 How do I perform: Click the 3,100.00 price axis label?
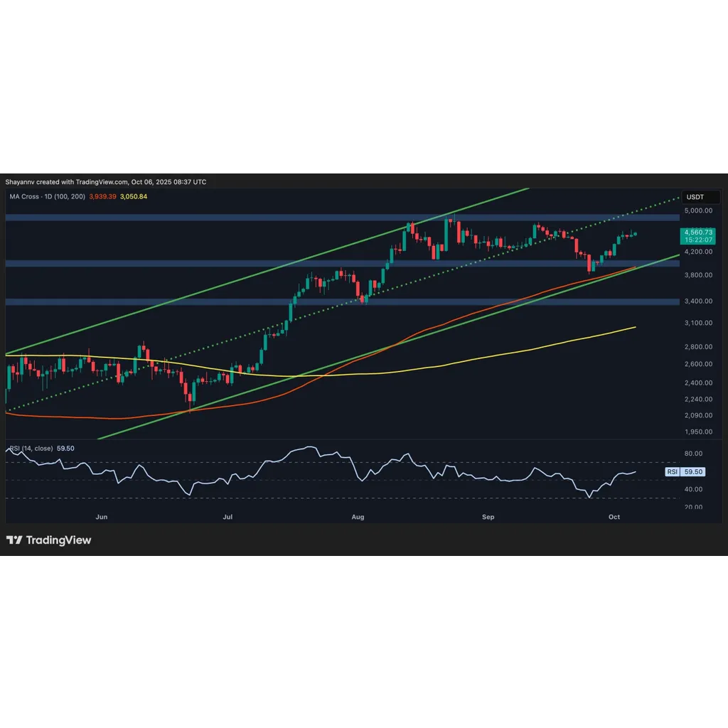click(698, 323)
